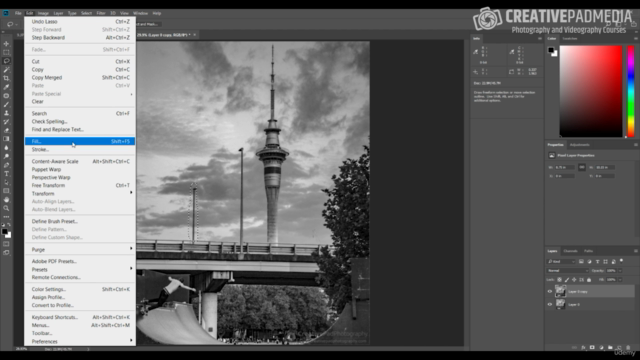Select the Blur tool
This screenshot has width=640, height=360.
click(6, 148)
